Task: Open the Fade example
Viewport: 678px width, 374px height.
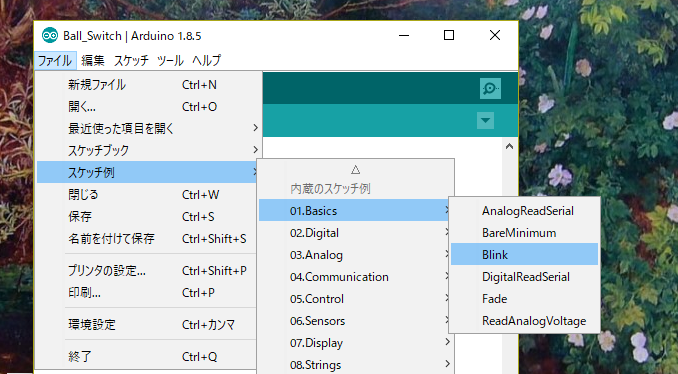Action: point(524,299)
